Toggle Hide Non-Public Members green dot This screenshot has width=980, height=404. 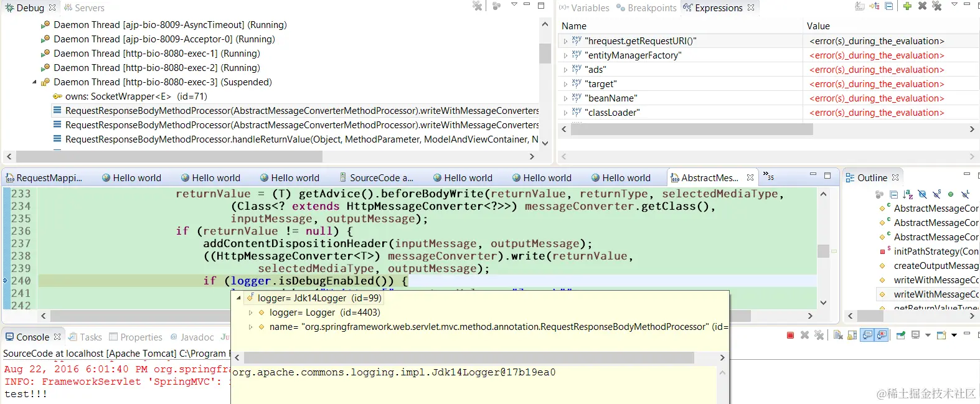pyautogui.click(x=951, y=194)
